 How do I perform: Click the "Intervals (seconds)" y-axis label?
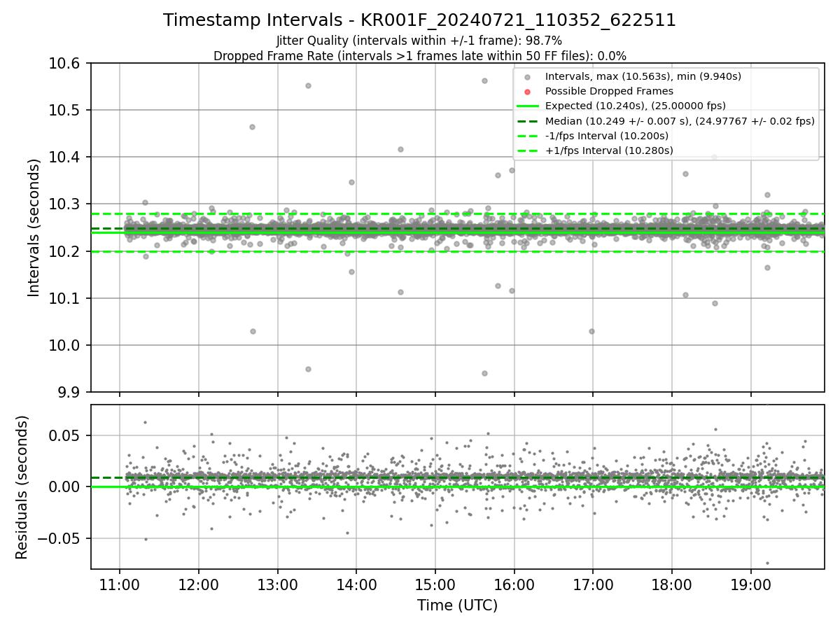[x=34, y=227]
